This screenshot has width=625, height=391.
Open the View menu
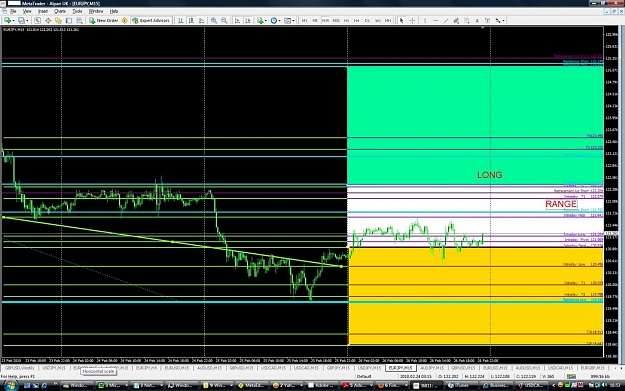pyautogui.click(x=27, y=11)
